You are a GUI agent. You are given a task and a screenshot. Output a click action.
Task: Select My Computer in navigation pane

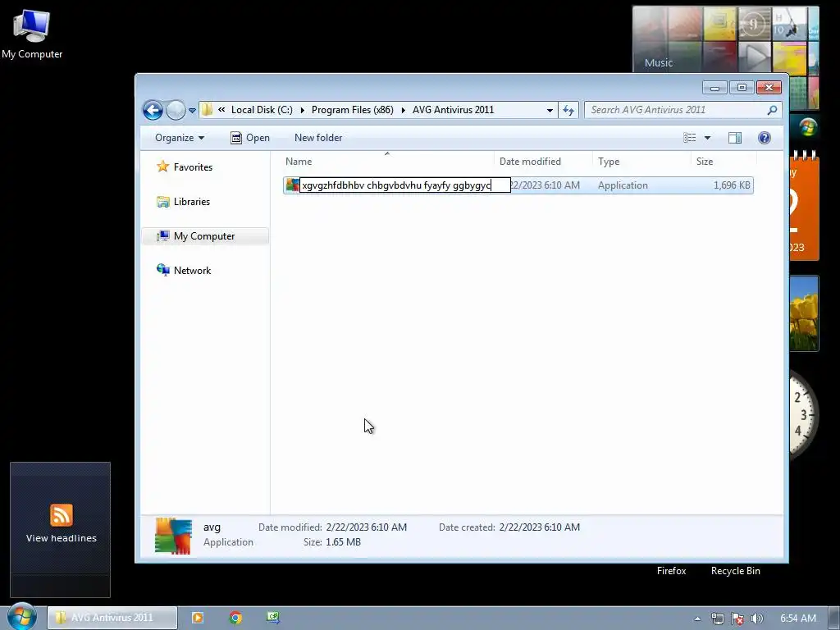(x=204, y=236)
